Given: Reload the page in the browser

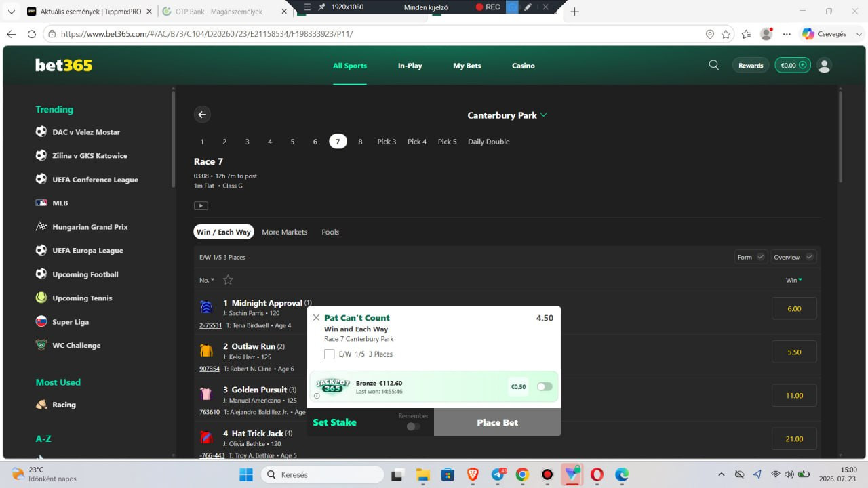Looking at the screenshot, I should [x=31, y=34].
